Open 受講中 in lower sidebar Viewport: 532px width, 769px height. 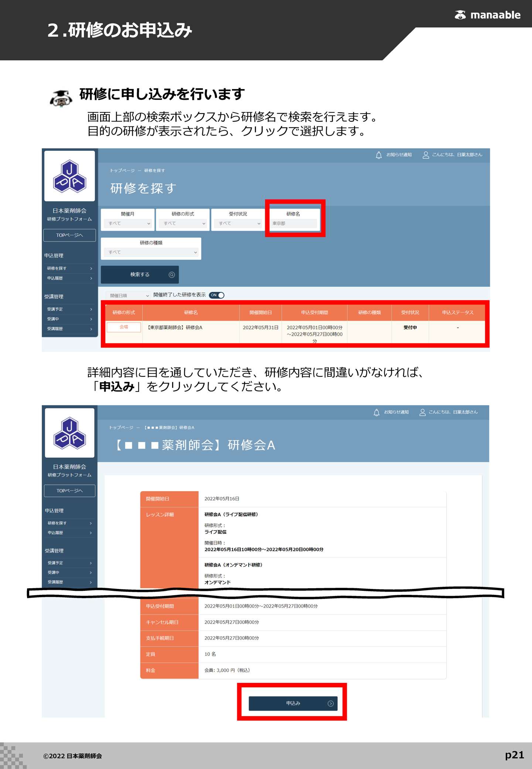[69, 573]
